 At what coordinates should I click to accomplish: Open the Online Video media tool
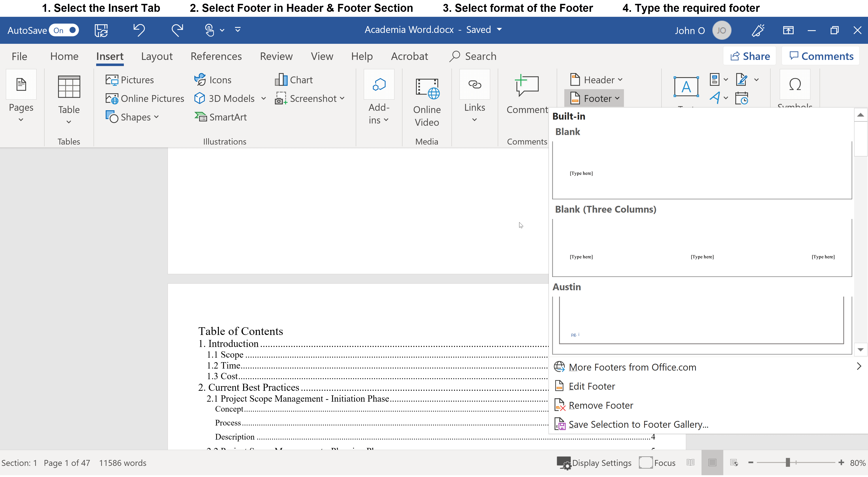427,101
